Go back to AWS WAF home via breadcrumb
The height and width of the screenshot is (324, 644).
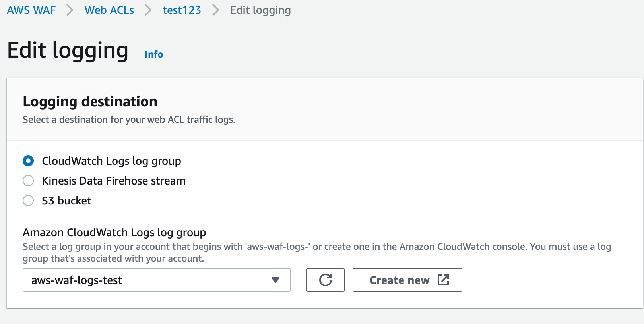(31, 10)
